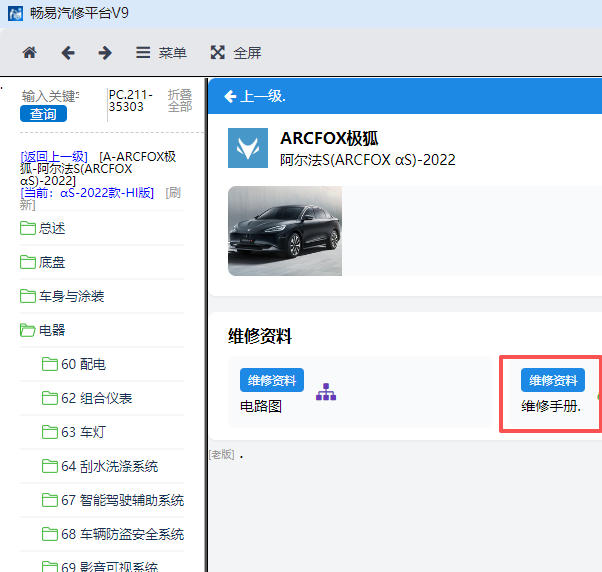Click the 当前: αS-2022款-HI版 link
Image resolution: width=602 pixels, height=572 pixels.
click(87, 192)
